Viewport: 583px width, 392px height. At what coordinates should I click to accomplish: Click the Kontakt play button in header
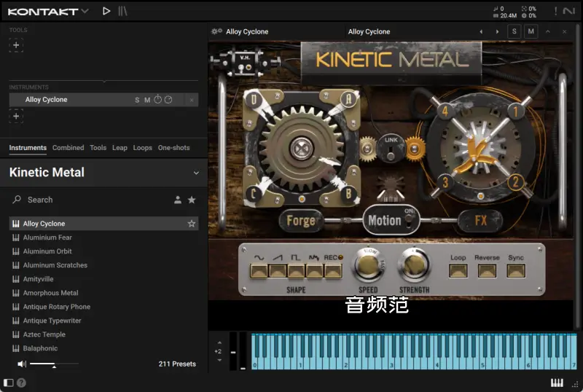click(106, 11)
